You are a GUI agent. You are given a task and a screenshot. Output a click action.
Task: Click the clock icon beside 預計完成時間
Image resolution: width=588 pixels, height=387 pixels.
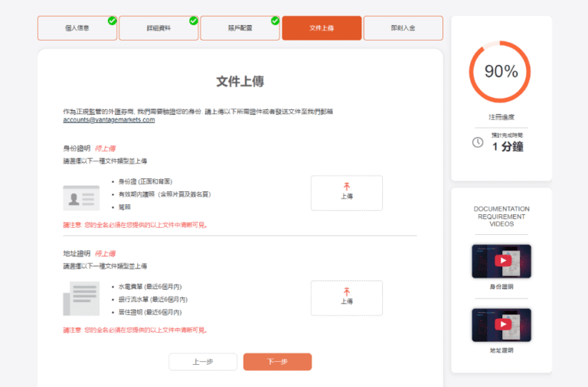point(478,142)
